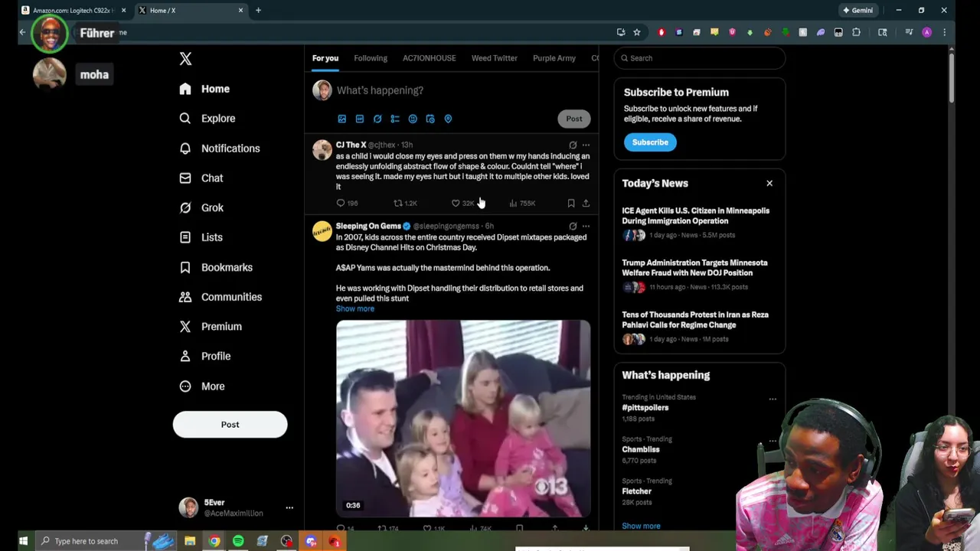The height and width of the screenshot is (551, 980).
Task: Expand post text with Show more
Action: (x=355, y=308)
